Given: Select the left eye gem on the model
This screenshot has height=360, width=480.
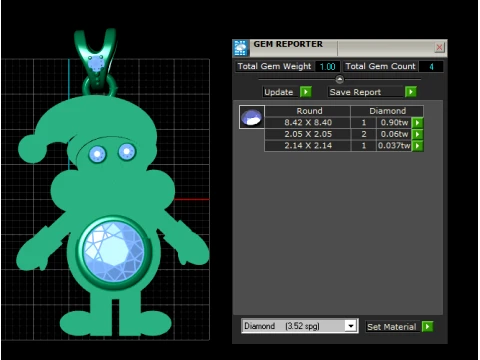Looking at the screenshot, I should 97,154.
